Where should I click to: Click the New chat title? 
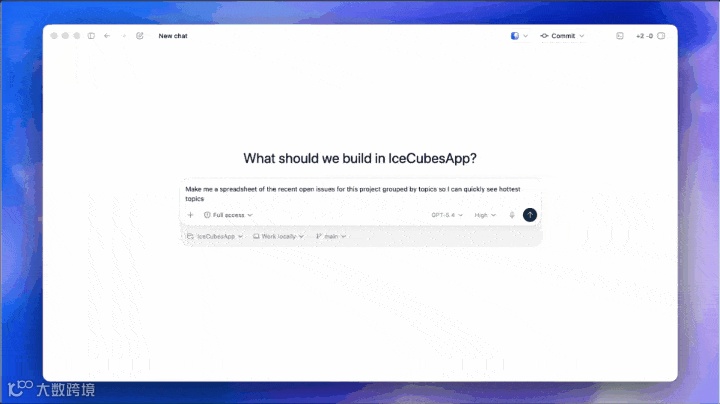pos(173,36)
